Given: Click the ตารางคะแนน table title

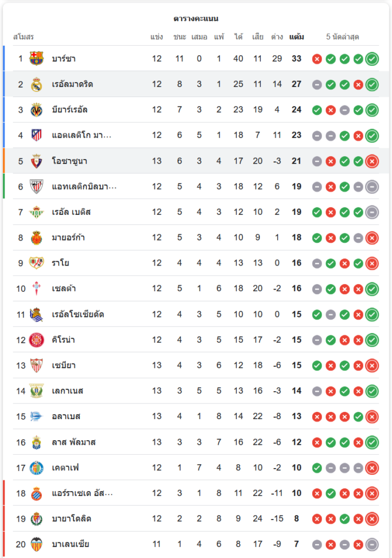Looking at the screenshot, I should tap(196, 18).
